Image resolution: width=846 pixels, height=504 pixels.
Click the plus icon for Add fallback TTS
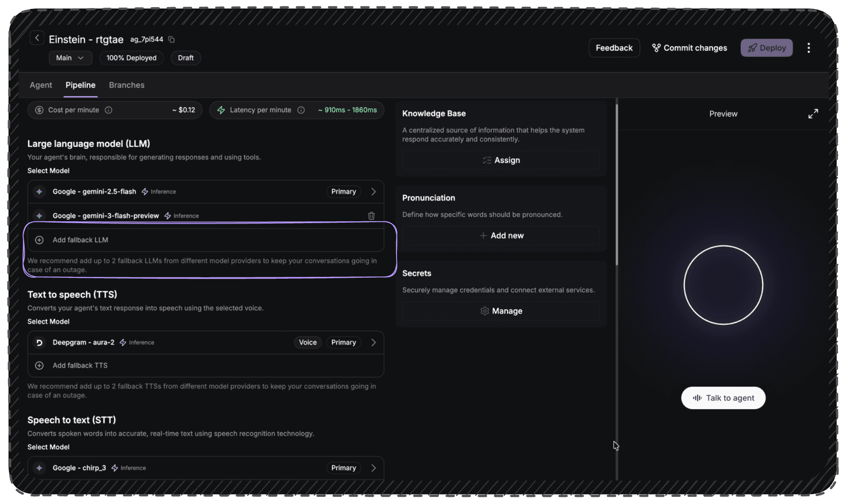(x=39, y=366)
